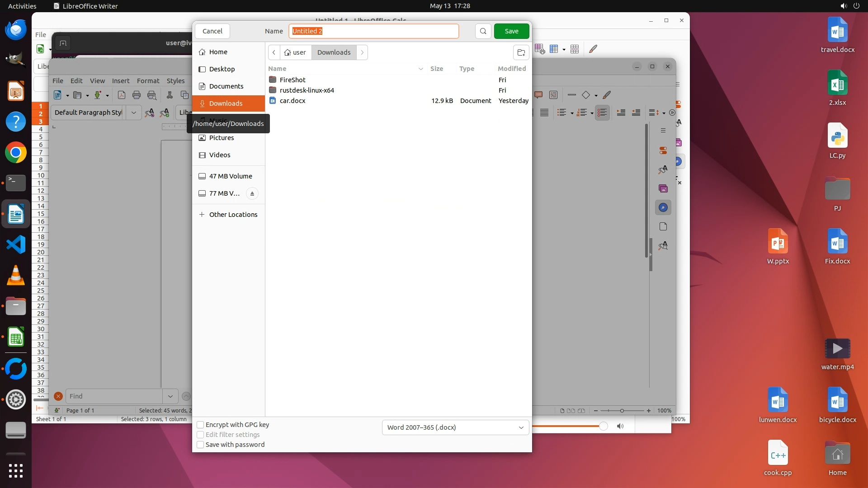This screenshot has width=868, height=488.
Task: Click the back arrow in path bar
Action: pos(274,52)
